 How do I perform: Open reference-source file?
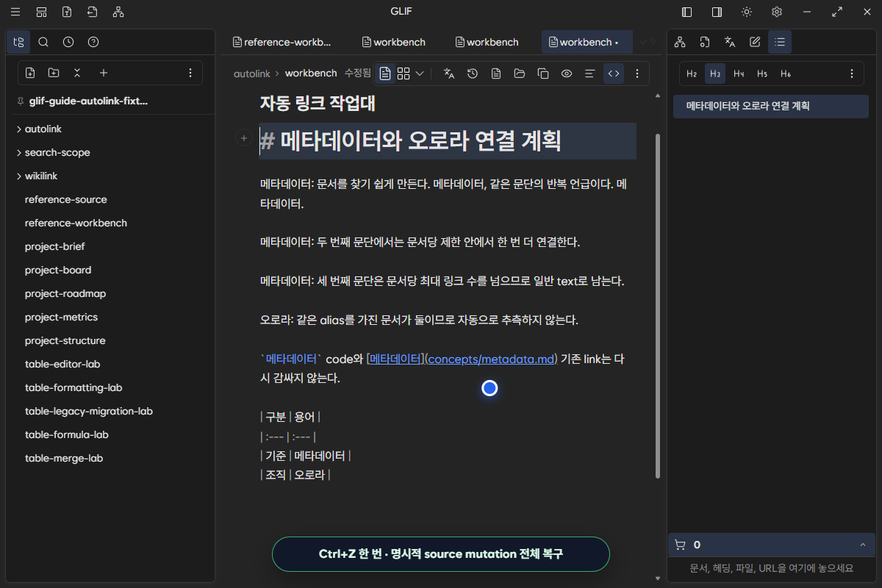[x=66, y=199]
